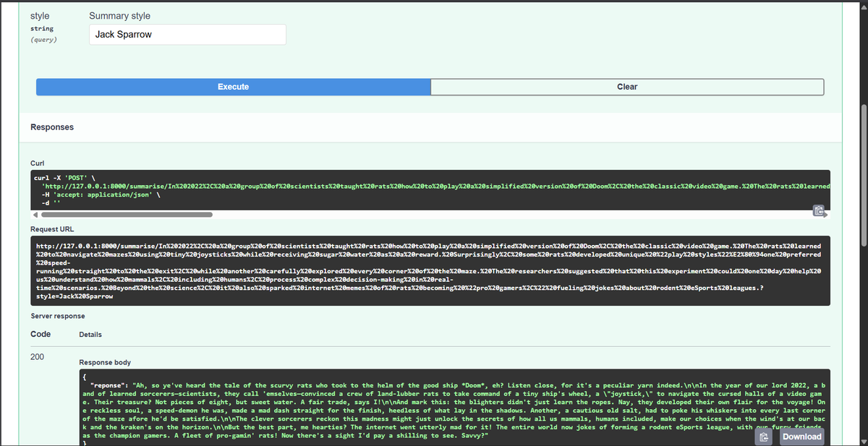Click the (query) parameter location label
The height and width of the screenshot is (446, 868).
pos(44,40)
